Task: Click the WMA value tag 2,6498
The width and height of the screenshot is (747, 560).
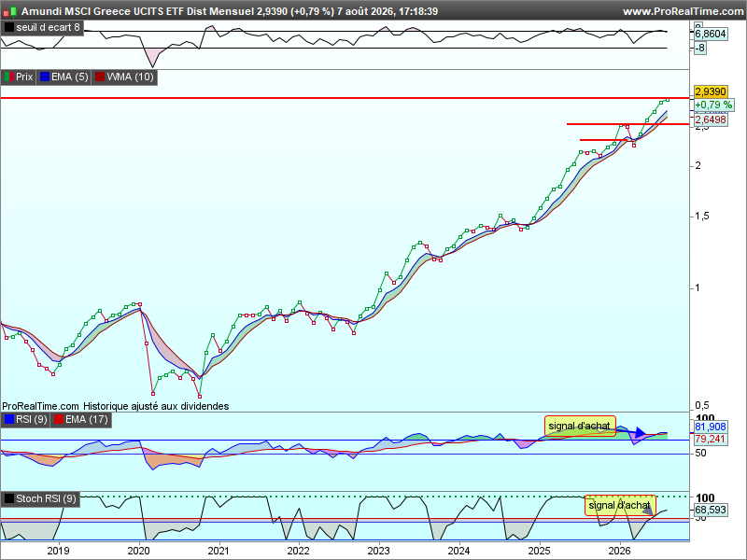Action: tap(711, 119)
